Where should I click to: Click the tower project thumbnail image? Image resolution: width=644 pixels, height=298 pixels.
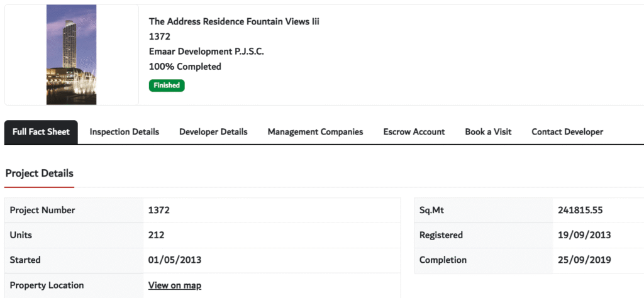pyautogui.click(x=72, y=55)
